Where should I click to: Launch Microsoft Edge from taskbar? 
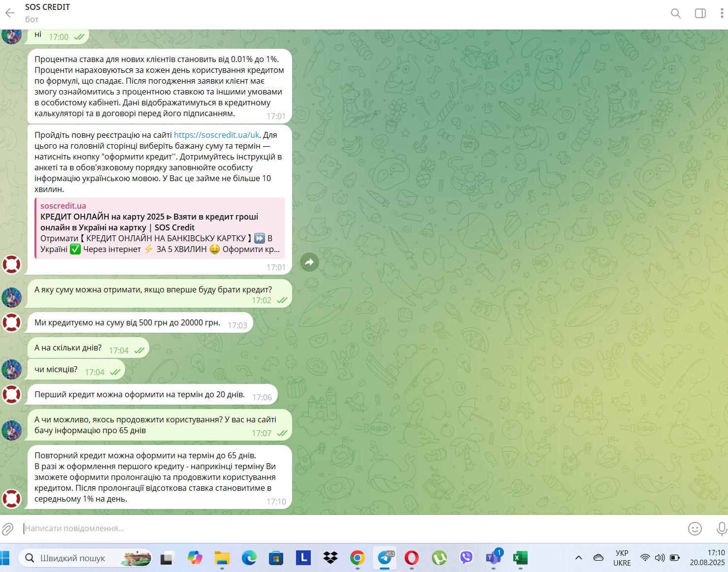tap(249, 558)
